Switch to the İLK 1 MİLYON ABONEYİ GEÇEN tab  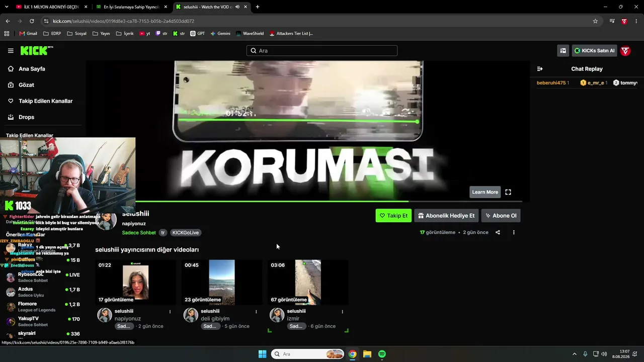point(52,7)
